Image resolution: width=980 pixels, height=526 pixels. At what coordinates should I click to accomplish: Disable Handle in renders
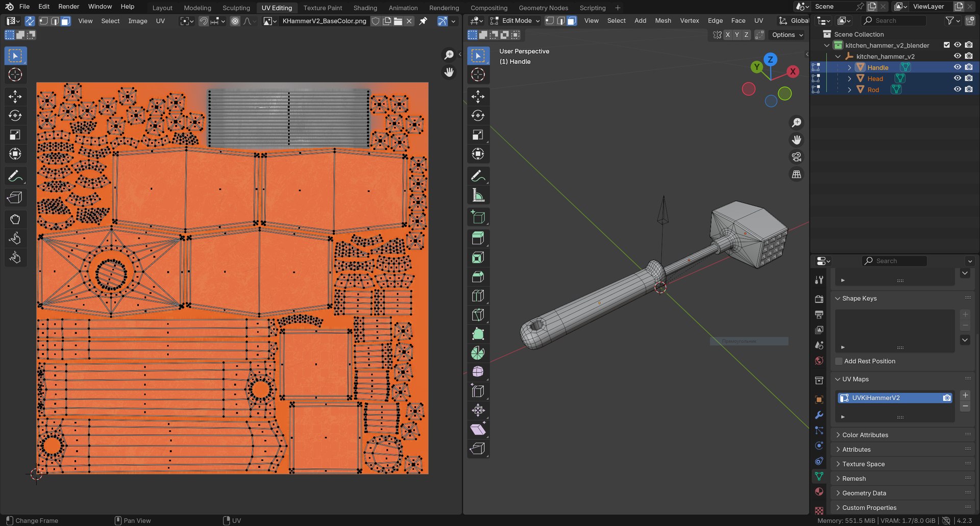coord(969,67)
